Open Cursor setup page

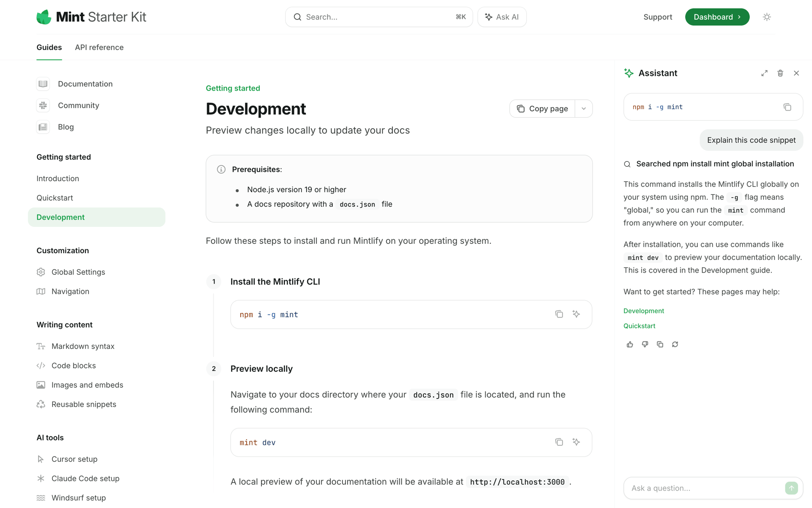[x=74, y=459]
